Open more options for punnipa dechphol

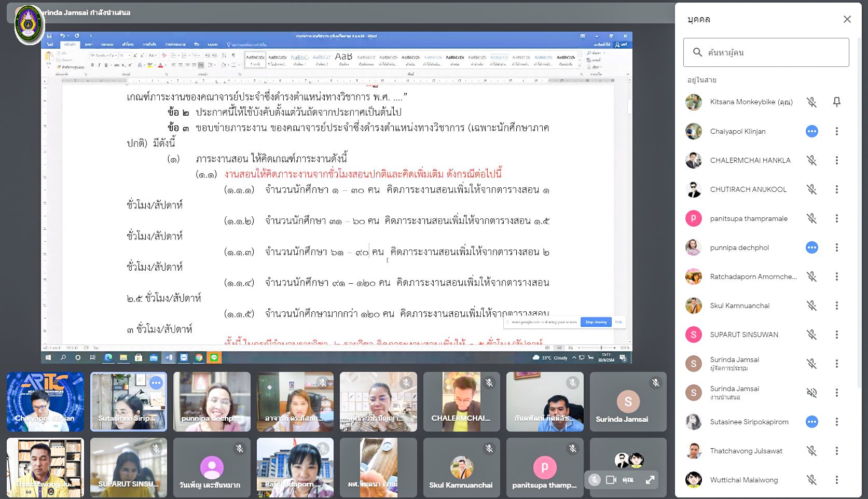click(x=836, y=247)
